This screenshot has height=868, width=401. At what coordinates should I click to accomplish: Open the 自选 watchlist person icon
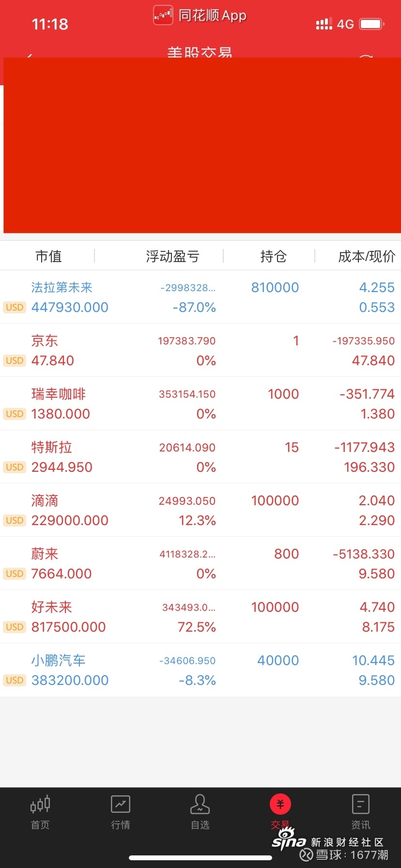[200, 805]
